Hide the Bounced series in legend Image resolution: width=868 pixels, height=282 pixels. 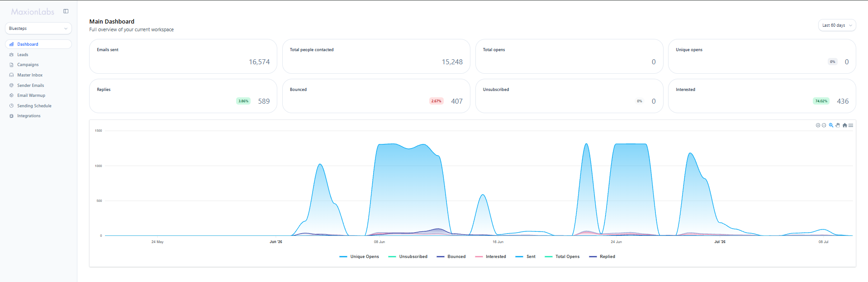click(451, 257)
